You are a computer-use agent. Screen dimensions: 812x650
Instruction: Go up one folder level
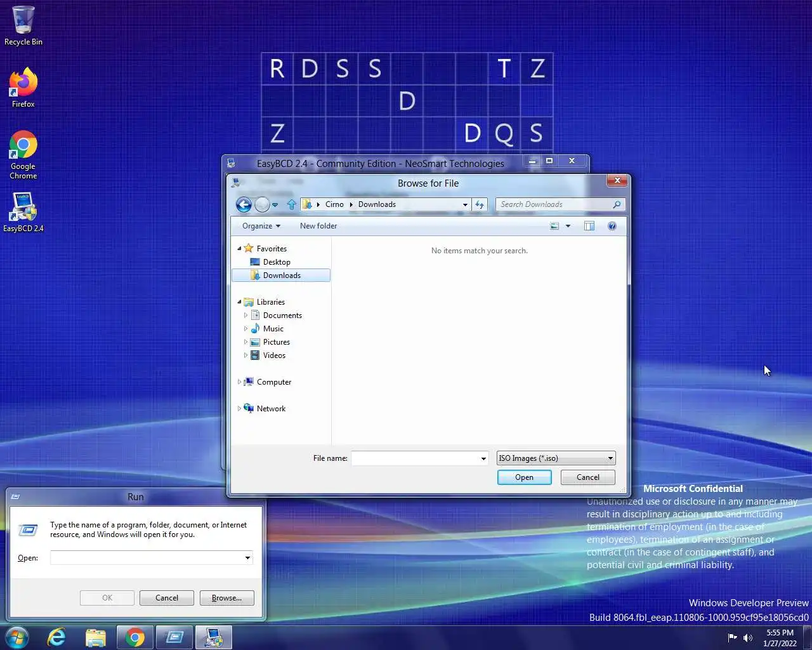(291, 204)
